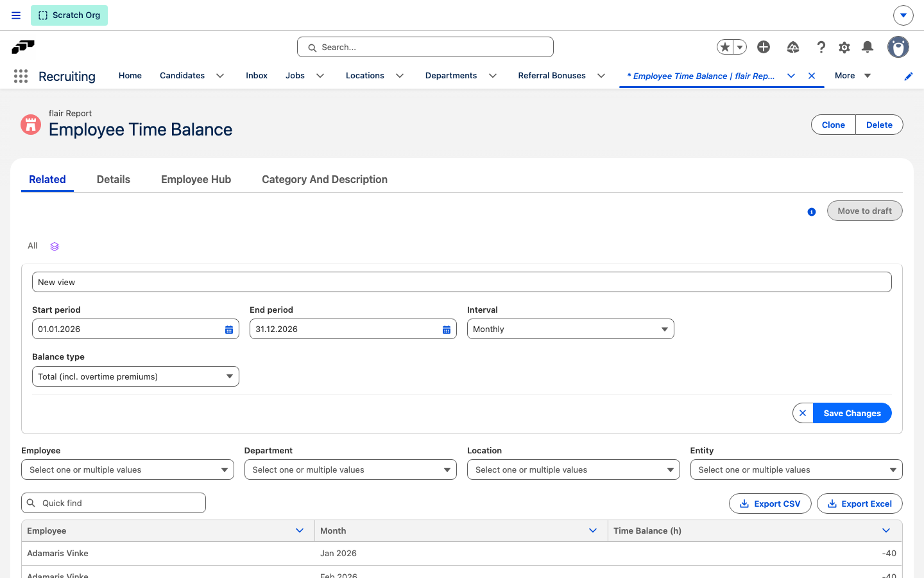924x578 pixels.
Task: Open the App Launcher grid icon
Action: (21, 76)
